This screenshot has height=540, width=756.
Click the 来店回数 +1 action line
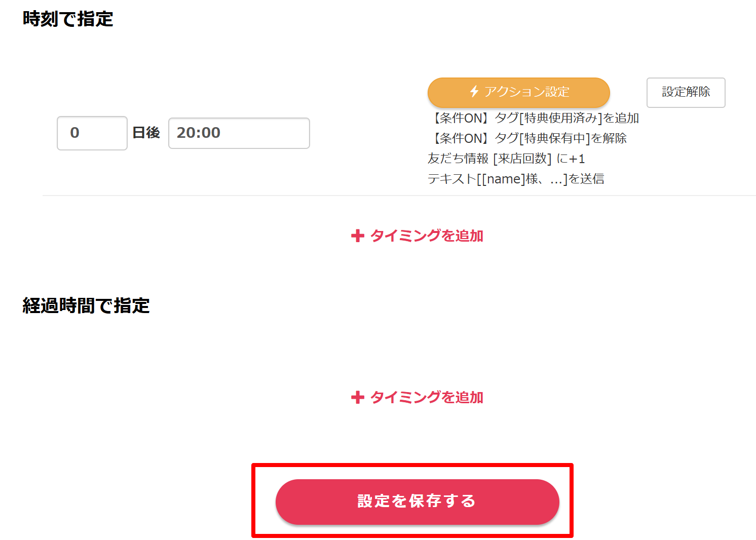(507, 158)
